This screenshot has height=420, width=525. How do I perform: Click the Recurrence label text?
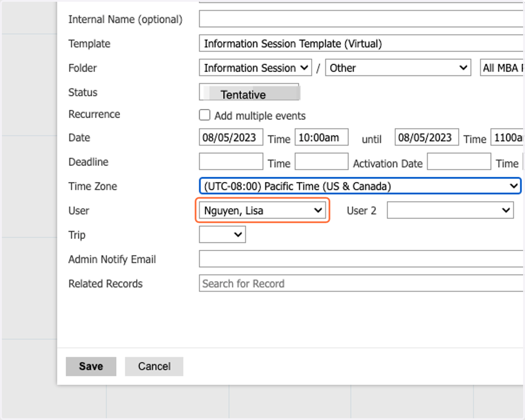point(94,114)
